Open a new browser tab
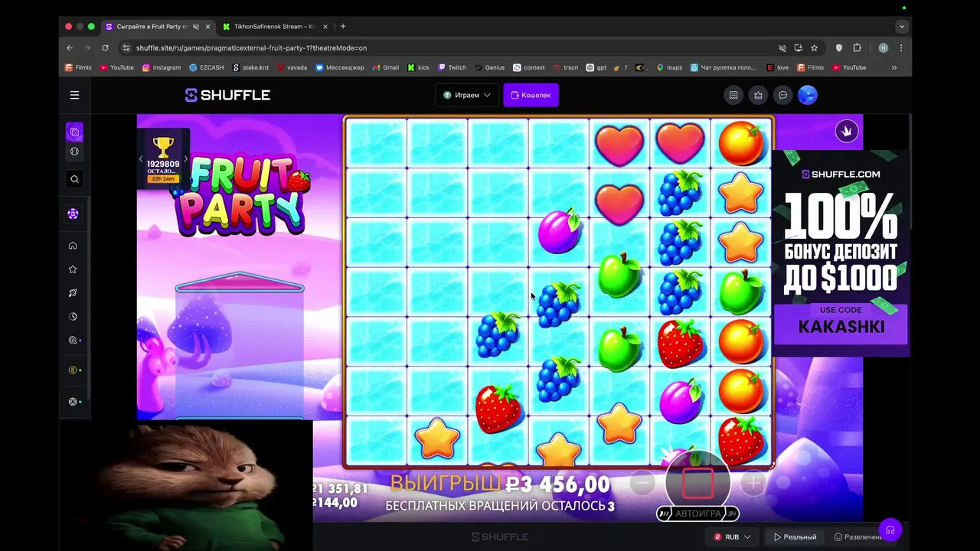 [343, 26]
